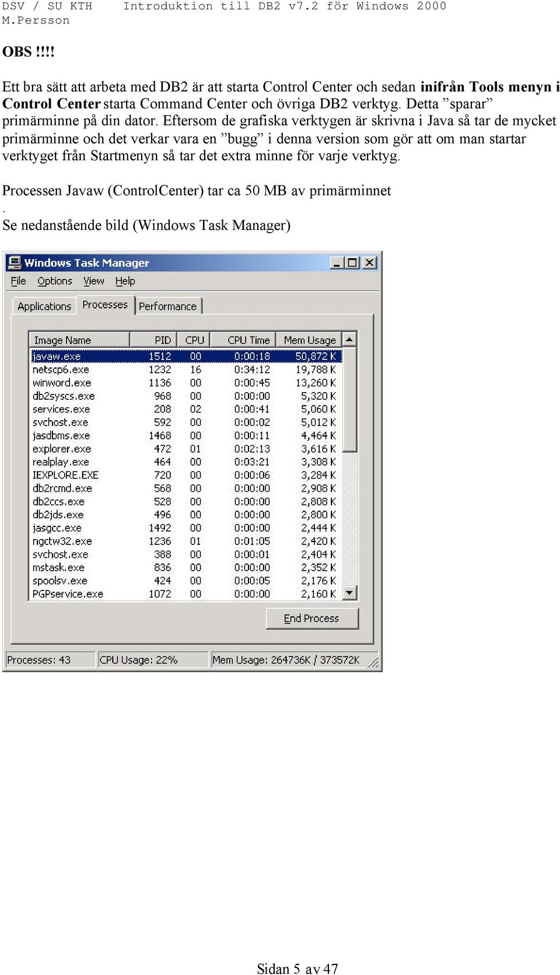Select the svchost.exe row with PID 388
Image resolution: width=560 pixels, height=975 pixels.
click(x=185, y=554)
